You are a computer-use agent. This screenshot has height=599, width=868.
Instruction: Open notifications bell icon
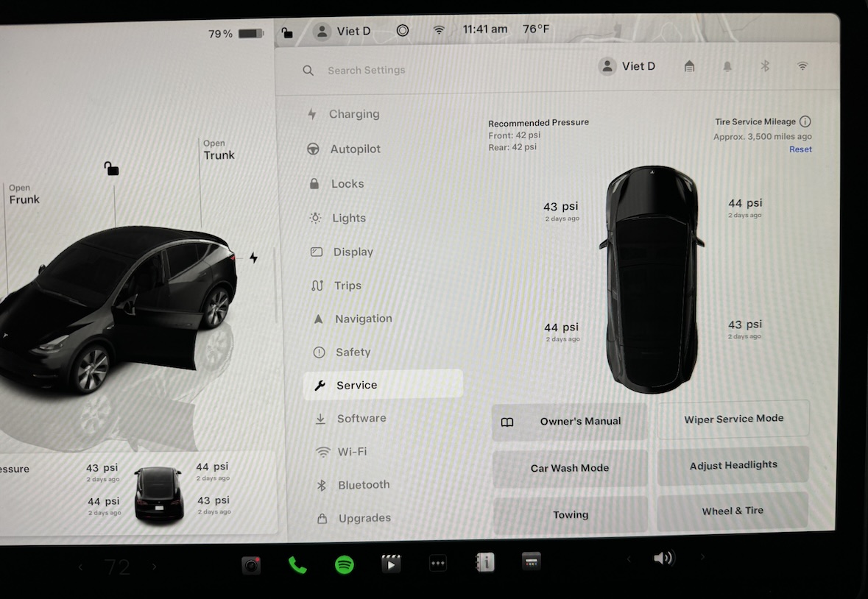[727, 66]
